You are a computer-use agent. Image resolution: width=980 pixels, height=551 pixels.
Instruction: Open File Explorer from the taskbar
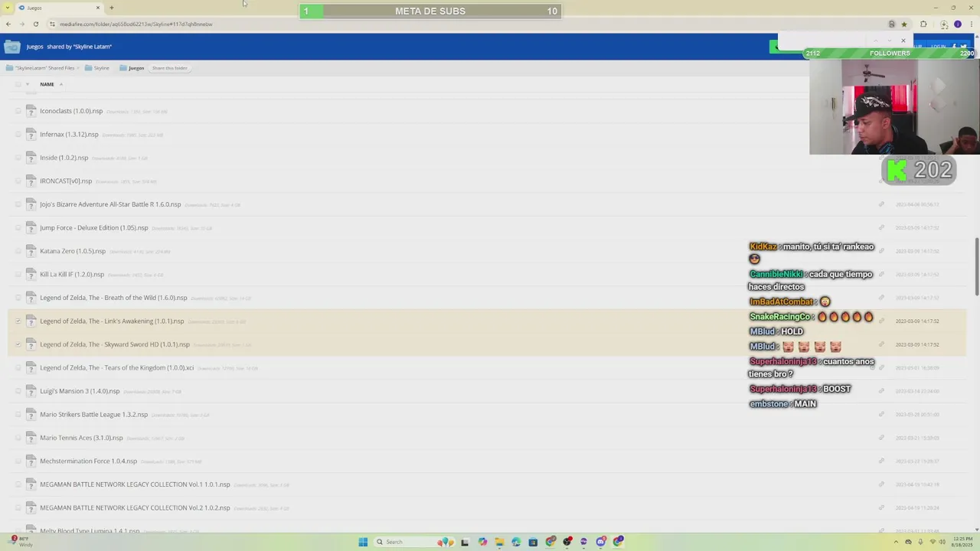click(499, 542)
